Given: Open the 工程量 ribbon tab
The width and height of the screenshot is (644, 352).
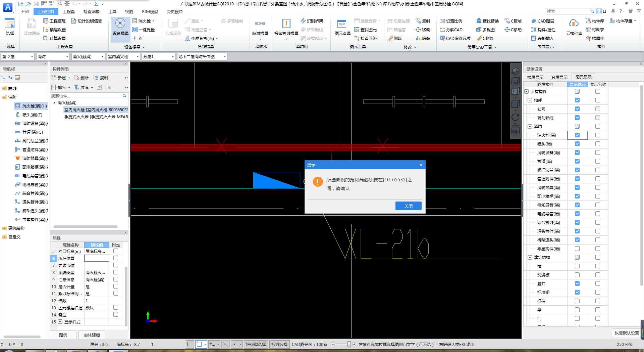Looking at the screenshot, I should [x=69, y=11].
